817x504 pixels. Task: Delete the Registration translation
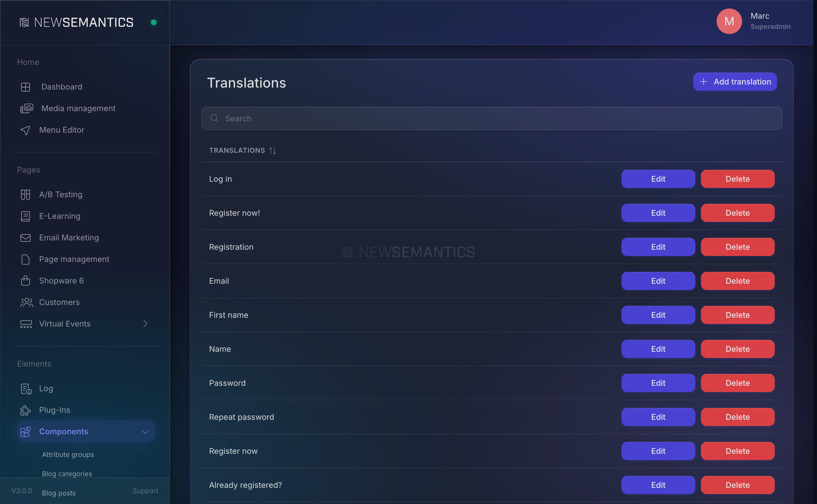coord(738,247)
